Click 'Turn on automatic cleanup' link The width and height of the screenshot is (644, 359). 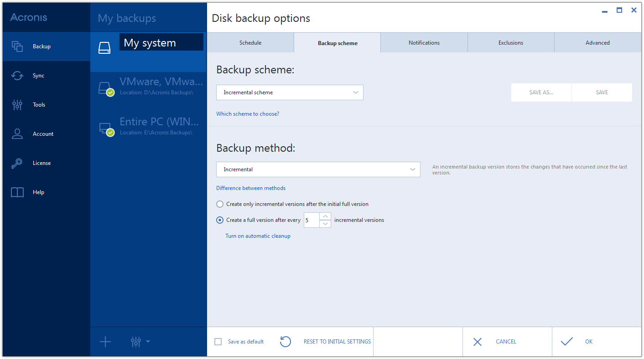point(258,236)
